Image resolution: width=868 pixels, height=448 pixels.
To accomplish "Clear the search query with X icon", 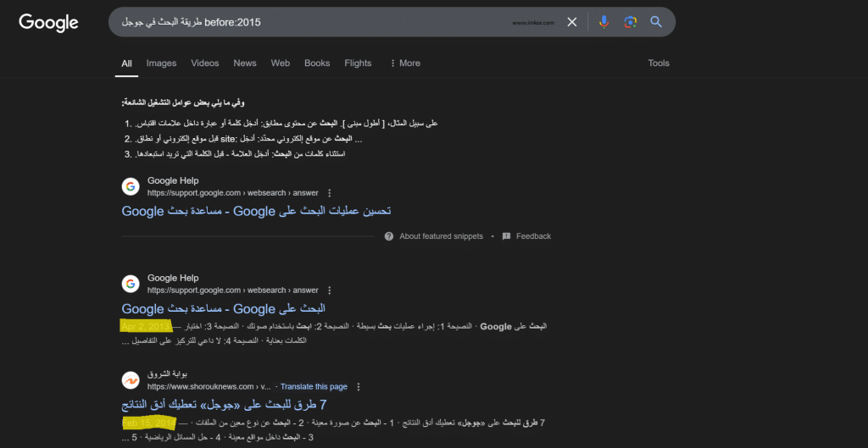I will coord(572,22).
